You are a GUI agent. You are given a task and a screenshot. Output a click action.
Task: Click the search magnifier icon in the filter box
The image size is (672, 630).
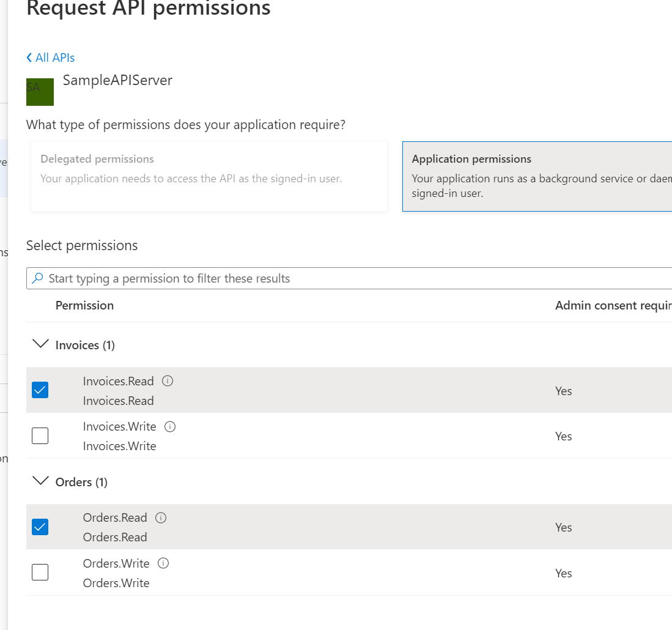coord(37,278)
